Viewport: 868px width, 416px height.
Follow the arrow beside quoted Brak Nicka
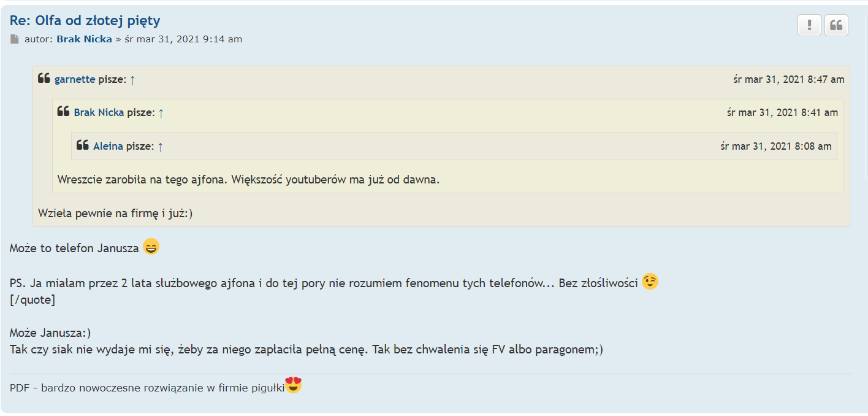[161, 112]
